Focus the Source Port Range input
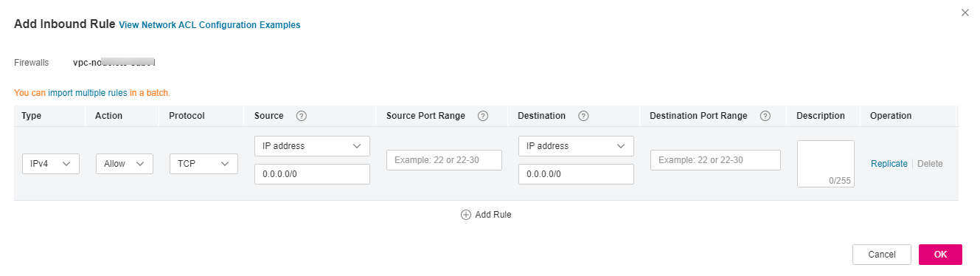The height and width of the screenshot is (276, 980). click(444, 160)
